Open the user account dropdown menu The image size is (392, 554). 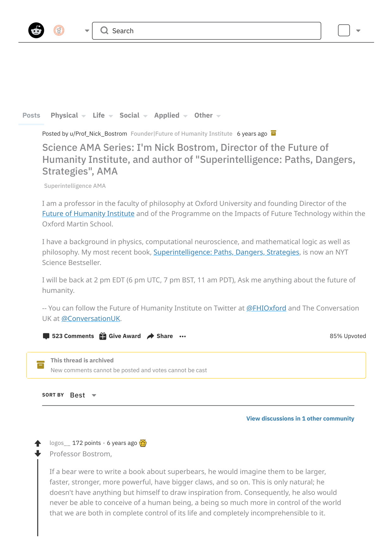[358, 31]
